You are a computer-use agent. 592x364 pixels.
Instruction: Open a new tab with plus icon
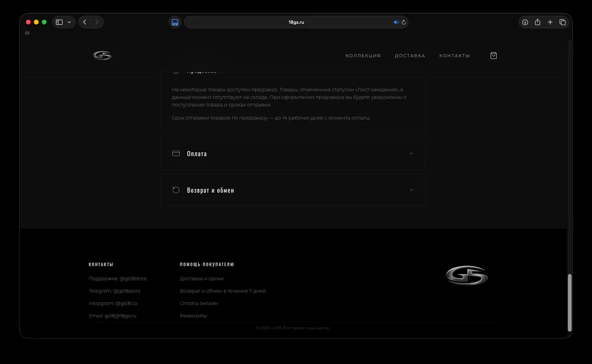coord(550,22)
